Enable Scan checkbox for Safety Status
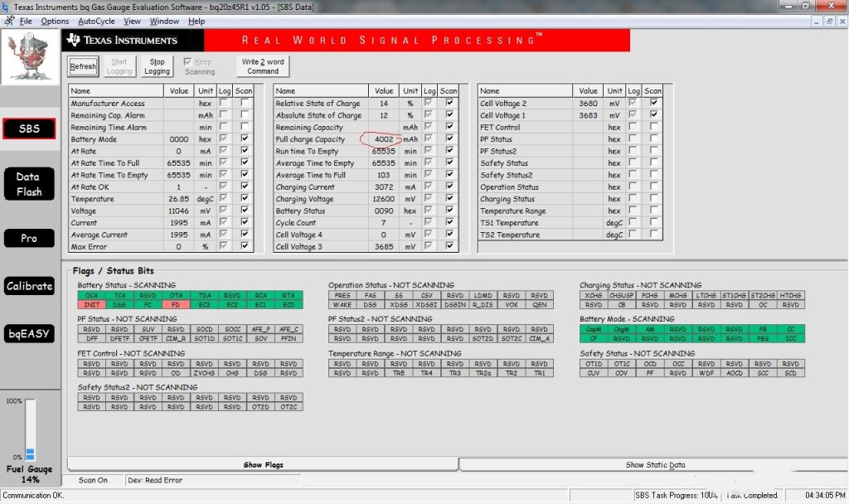 point(654,162)
